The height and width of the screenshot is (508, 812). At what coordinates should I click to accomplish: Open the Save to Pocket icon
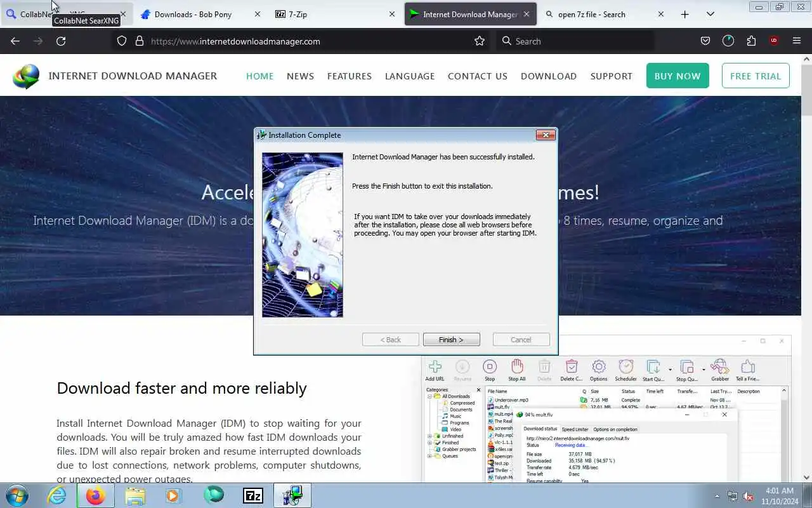point(705,41)
